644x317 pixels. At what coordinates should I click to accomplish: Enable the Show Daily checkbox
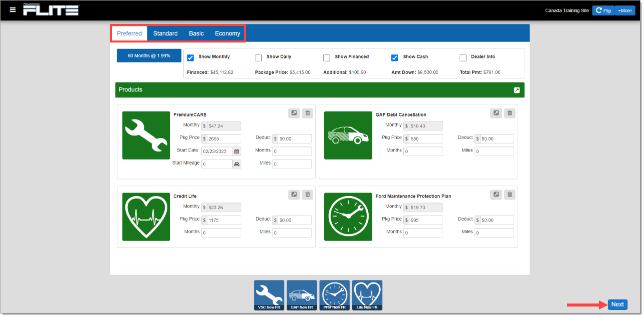click(258, 57)
